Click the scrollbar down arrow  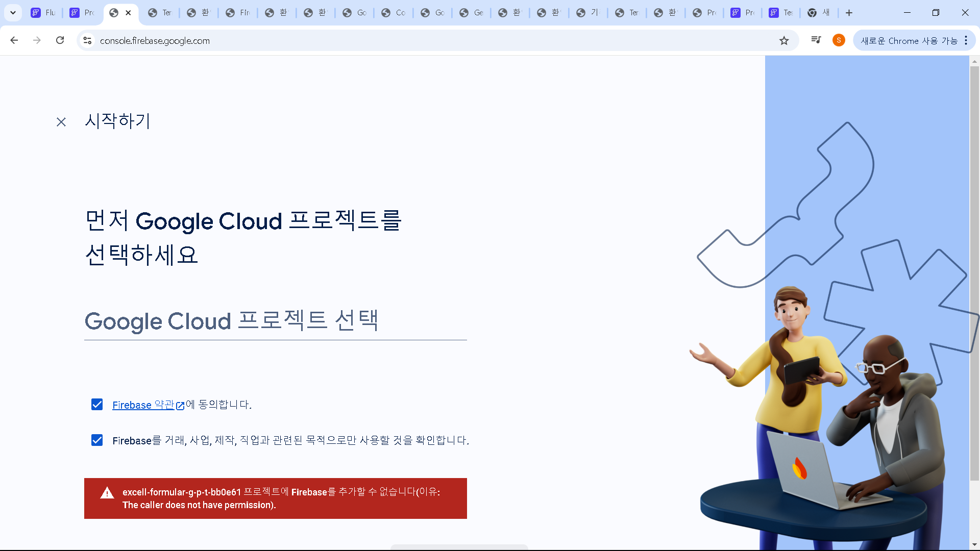pos(974,545)
